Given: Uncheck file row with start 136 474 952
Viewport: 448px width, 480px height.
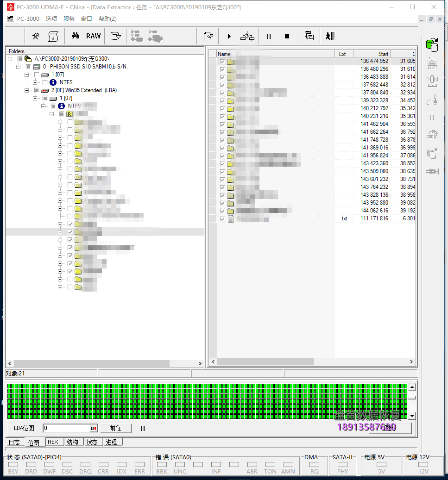Looking at the screenshot, I should [x=222, y=62].
